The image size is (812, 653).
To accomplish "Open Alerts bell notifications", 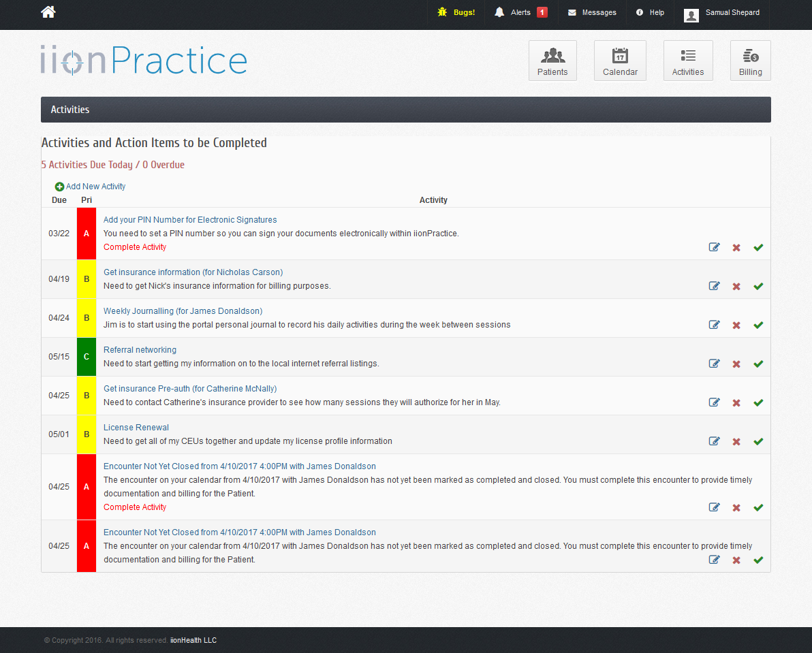I will tap(520, 12).
